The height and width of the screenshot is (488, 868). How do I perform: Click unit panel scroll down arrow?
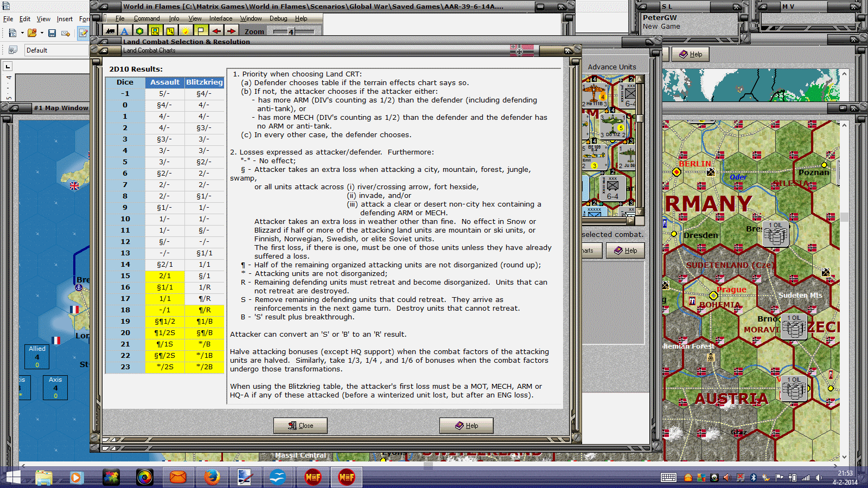pyautogui.click(x=640, y=212)
